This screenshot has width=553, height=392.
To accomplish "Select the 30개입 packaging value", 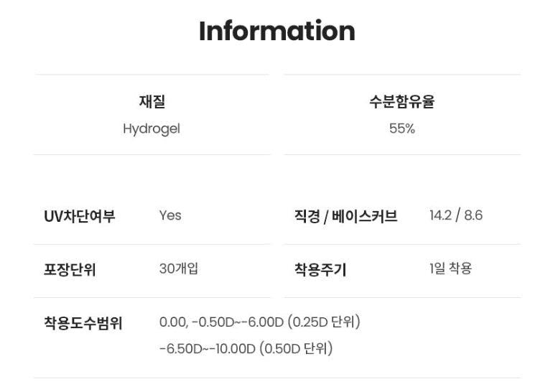I will click(179, 269).
